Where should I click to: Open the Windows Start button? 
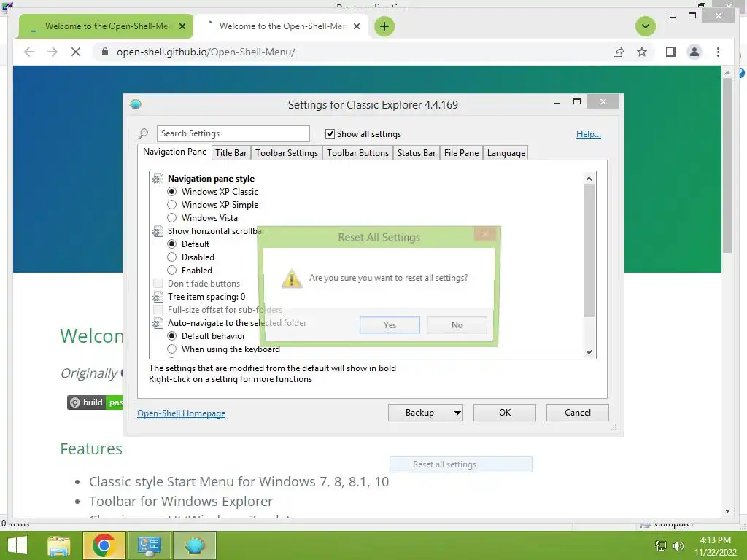point(18,545)
